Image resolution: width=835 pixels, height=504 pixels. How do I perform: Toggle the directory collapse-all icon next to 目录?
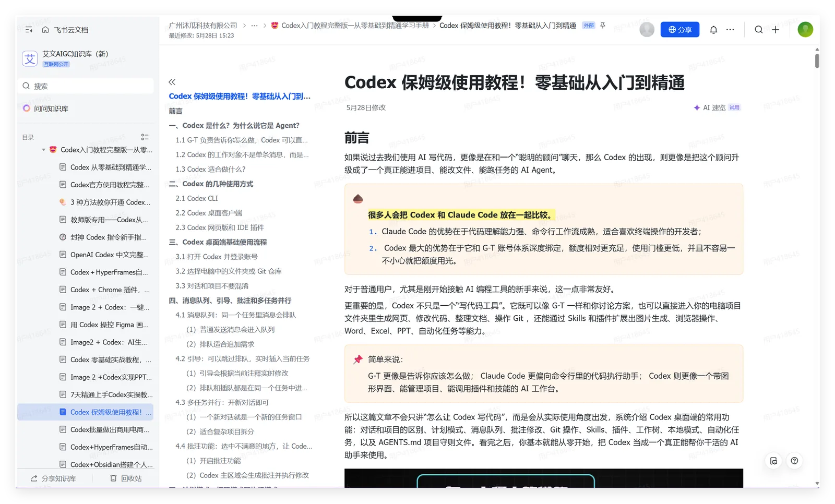pyautogui.click(x=145, y=137)
